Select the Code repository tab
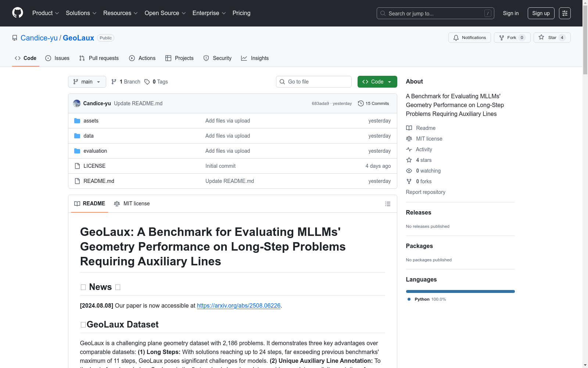Screen dimensions: 588x368 pos(25,58)
